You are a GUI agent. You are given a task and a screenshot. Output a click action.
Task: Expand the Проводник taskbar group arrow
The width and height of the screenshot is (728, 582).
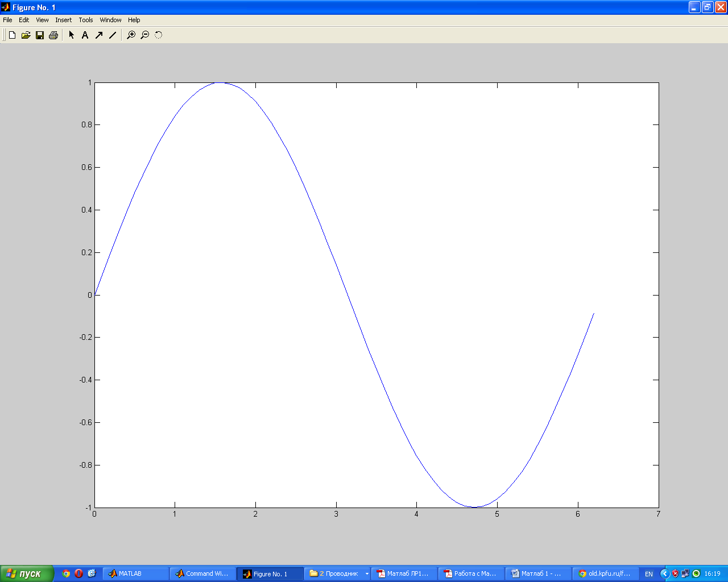tap(367, 574)
